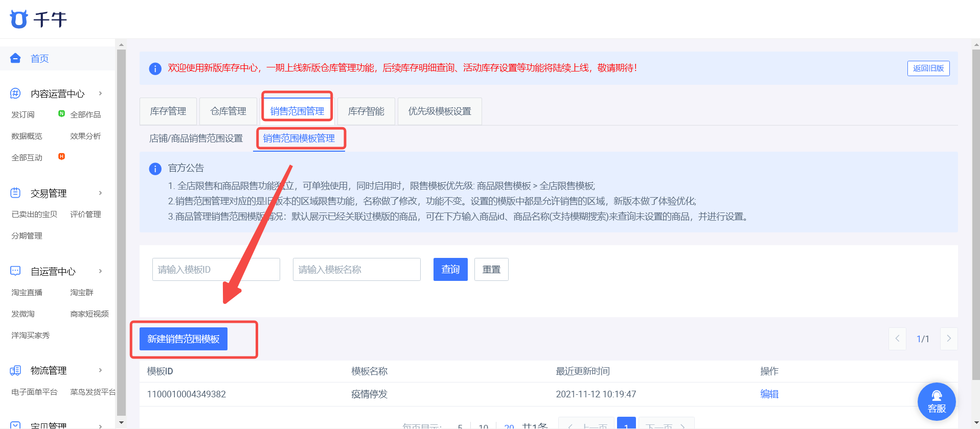Open 发订阅 sidebar link
Viewport: 980px width, 429px height.
23,114
